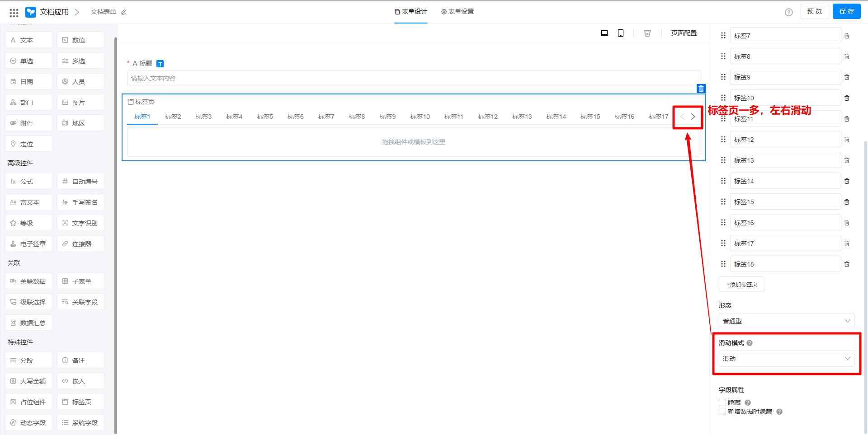The image size is (868, 435).
Task: Click the 预览 button
Action: point(814,12)
